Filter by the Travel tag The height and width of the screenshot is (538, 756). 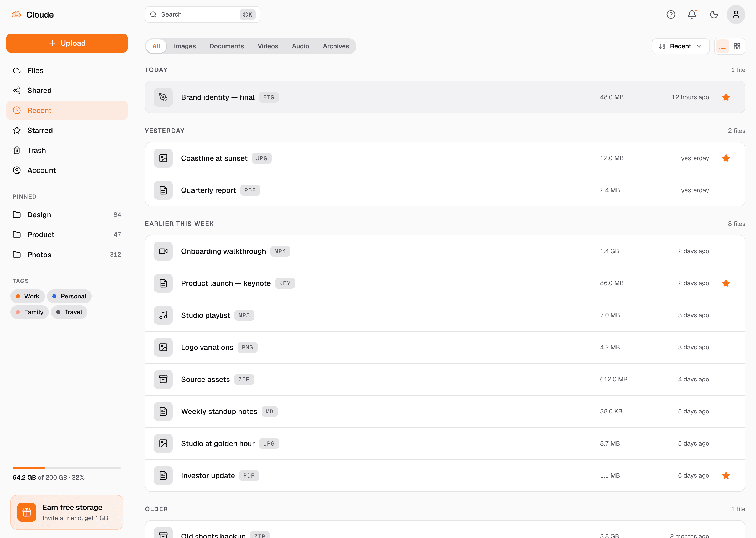[69, 312]
